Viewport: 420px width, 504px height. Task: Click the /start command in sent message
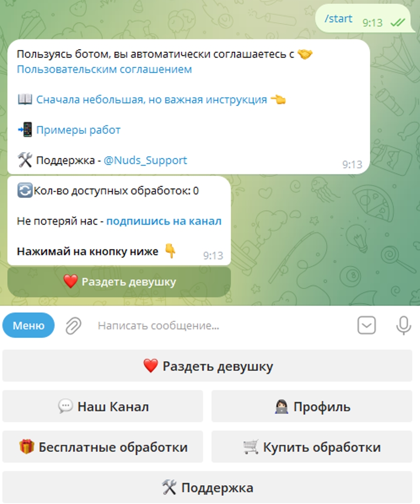[x=339, y=19]
